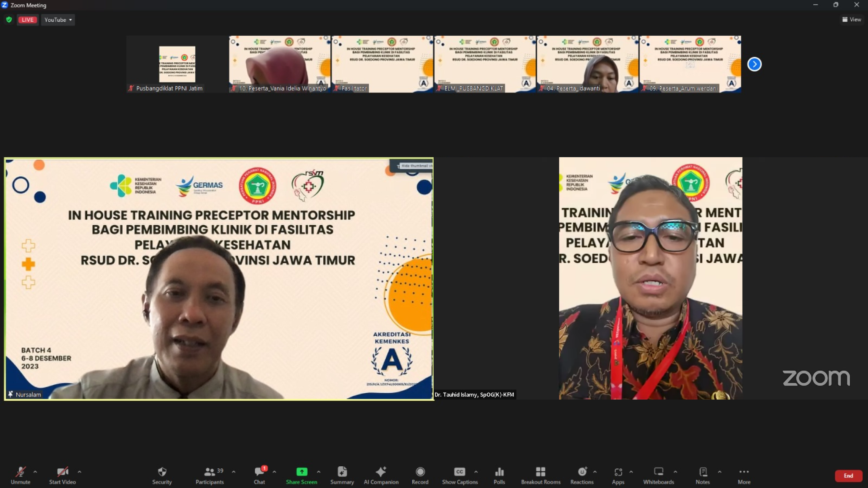
Task: Click the red End meeting button
Action: tap(848, 476)
